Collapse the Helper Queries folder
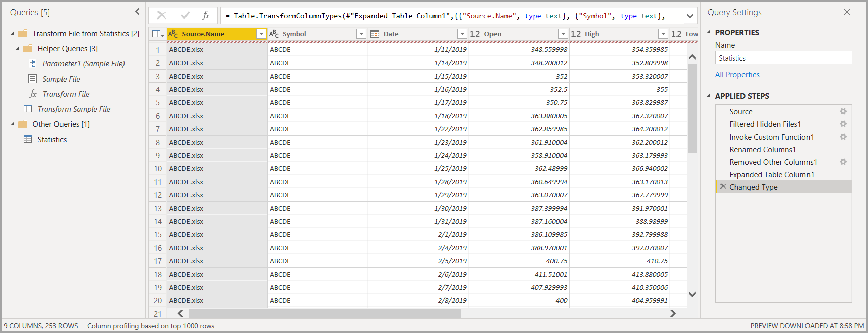868x333 pixels. point(18,49)
